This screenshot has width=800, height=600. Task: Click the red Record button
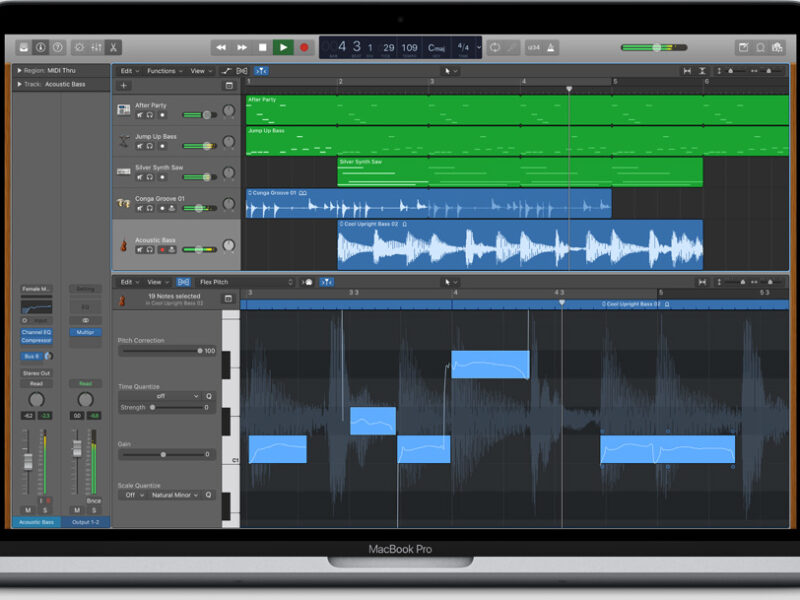coord(305,47)
